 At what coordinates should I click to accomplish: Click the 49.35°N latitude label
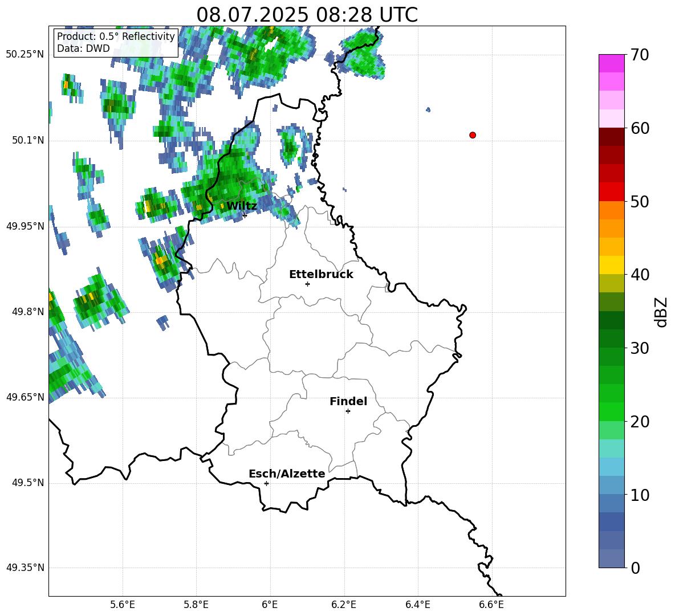pos(25,568)
